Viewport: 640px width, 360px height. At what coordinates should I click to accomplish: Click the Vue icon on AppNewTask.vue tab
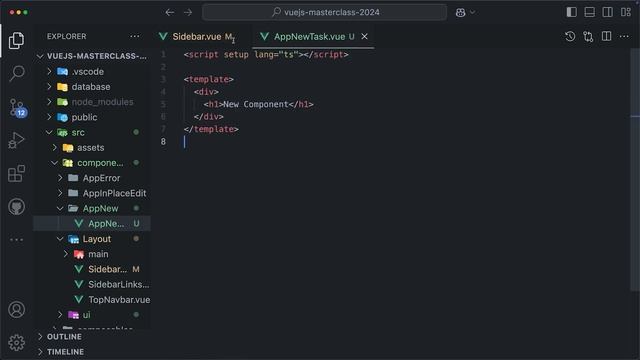(x=264, y=36)
